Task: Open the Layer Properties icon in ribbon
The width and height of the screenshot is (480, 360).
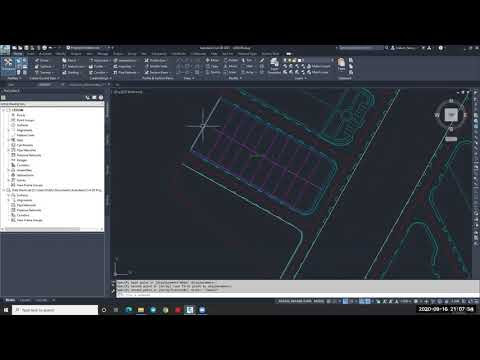Action: pos(274,65)
